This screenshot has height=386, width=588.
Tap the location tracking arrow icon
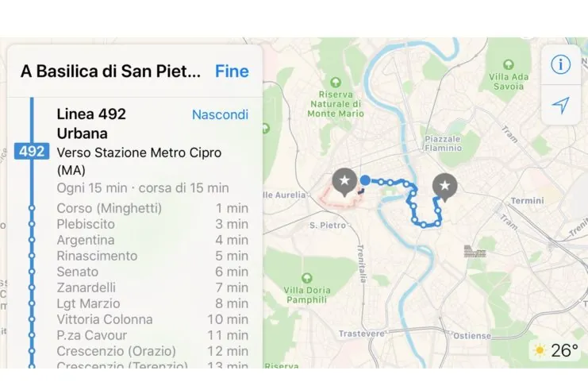(561, 106)
